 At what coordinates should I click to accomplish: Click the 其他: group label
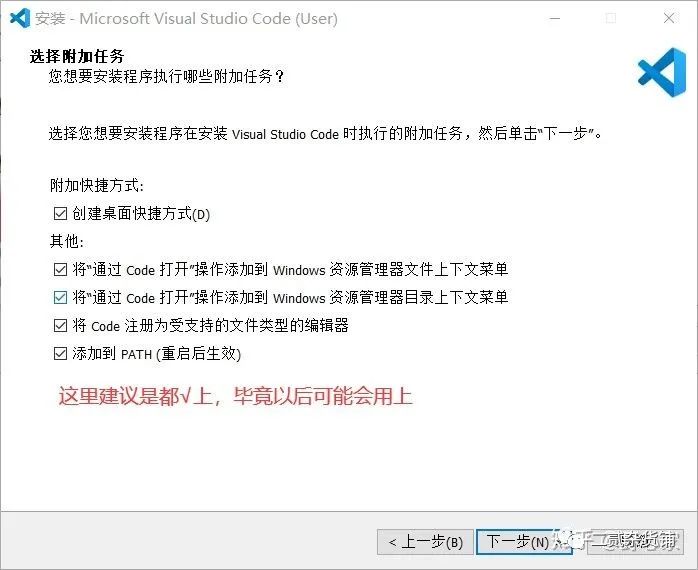67,241
